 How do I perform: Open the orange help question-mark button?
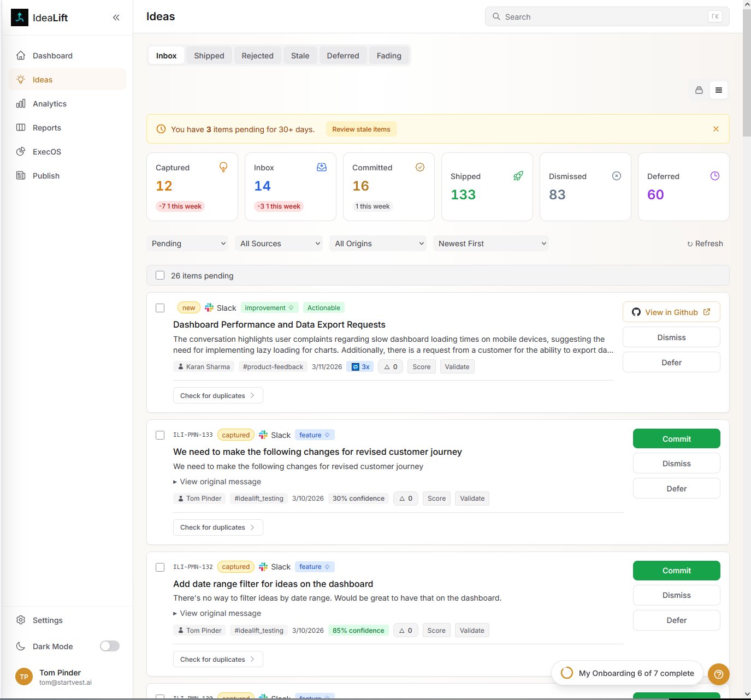719,674
